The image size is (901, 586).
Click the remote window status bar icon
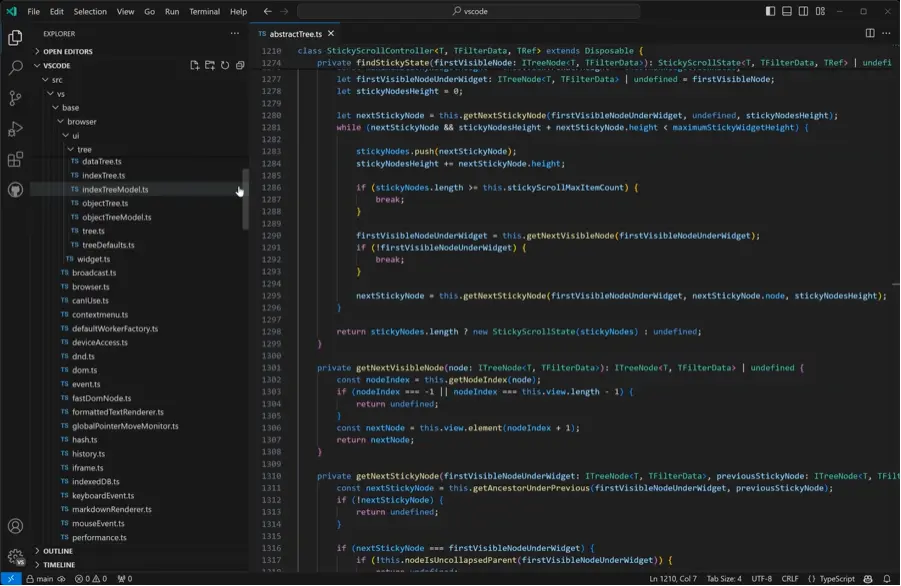coord(10,579)
